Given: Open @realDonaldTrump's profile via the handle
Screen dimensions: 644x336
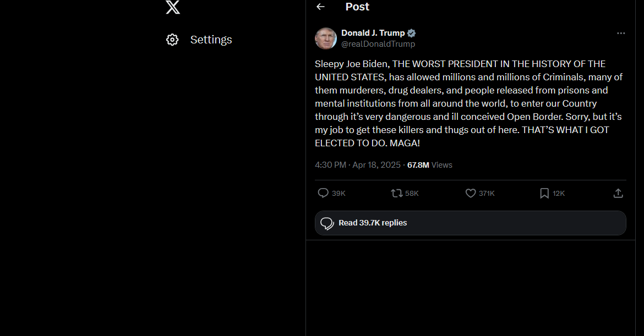Looking at the screenshot, I should [x=379, y=43].
